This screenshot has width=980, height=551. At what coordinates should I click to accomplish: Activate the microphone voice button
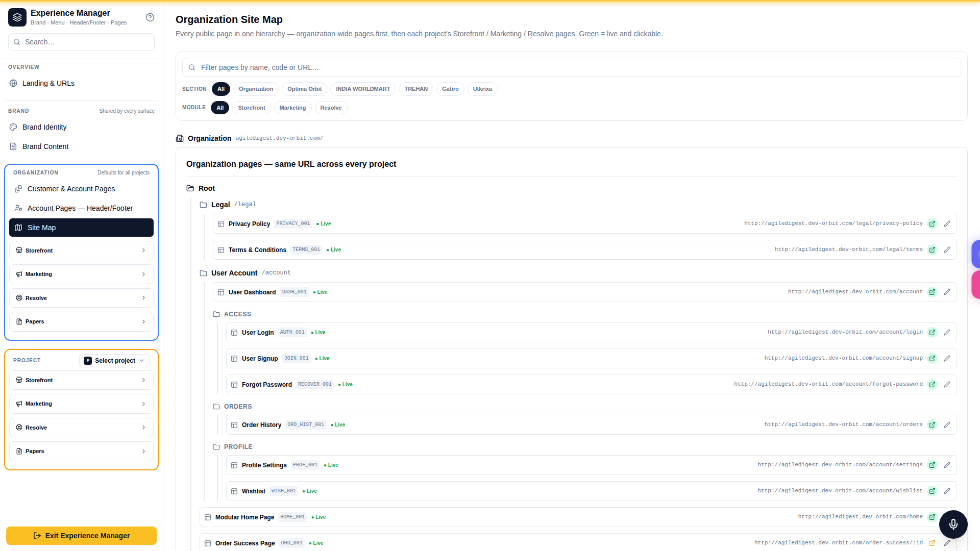pos(953,524)
